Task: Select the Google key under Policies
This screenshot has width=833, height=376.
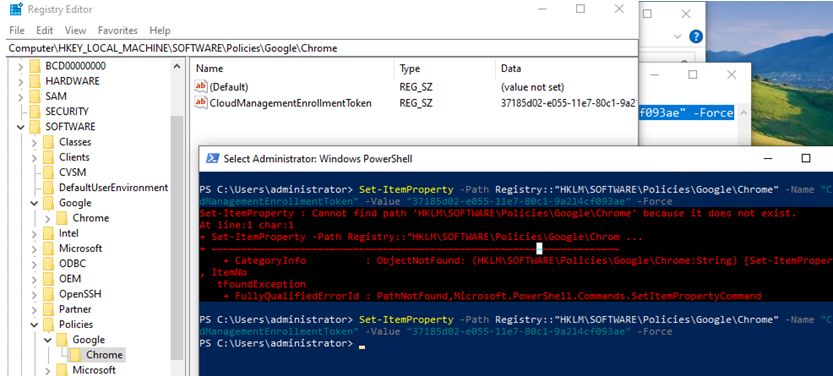Action: (x=89, y=339)
